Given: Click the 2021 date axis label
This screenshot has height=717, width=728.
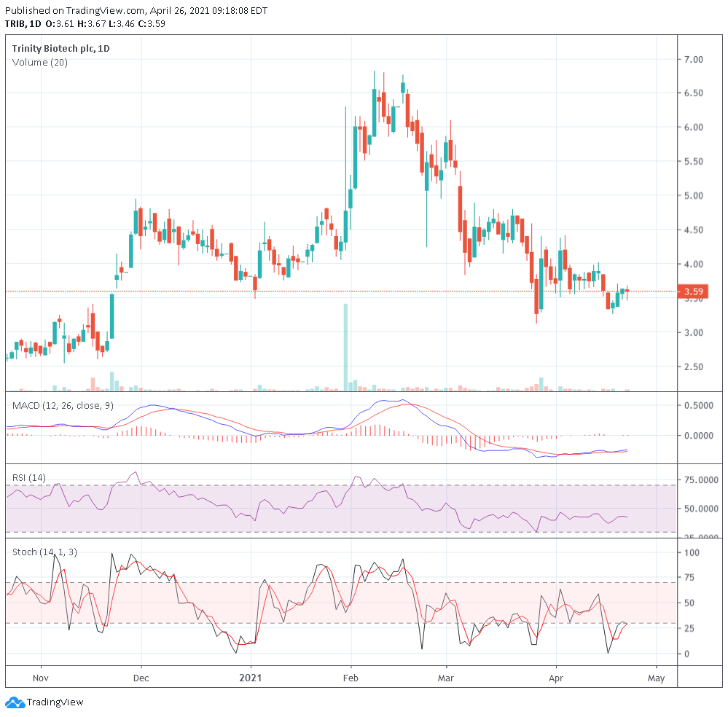Looking at the screenshot, I should pyautogui.click(x=251, y=678).
